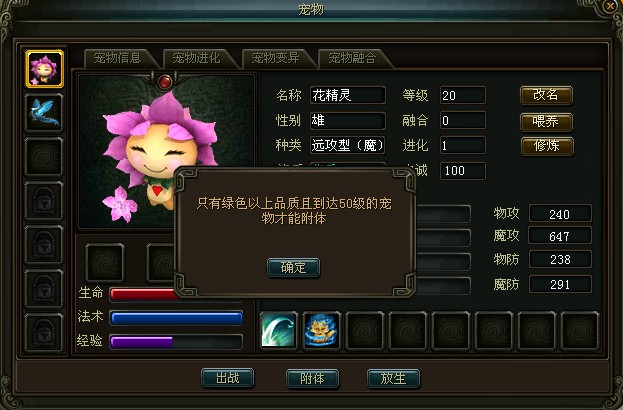Open the 宠物信息 tab
The image size is (623, 410).
click(x=117, y=58)
